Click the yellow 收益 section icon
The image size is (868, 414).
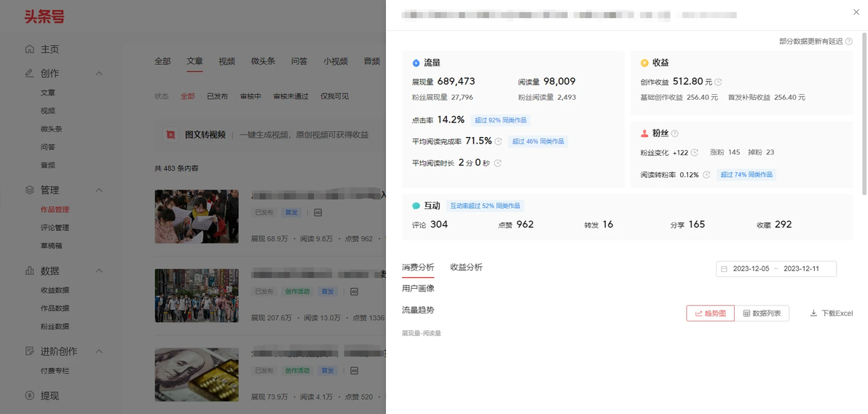tap(644, 63)
